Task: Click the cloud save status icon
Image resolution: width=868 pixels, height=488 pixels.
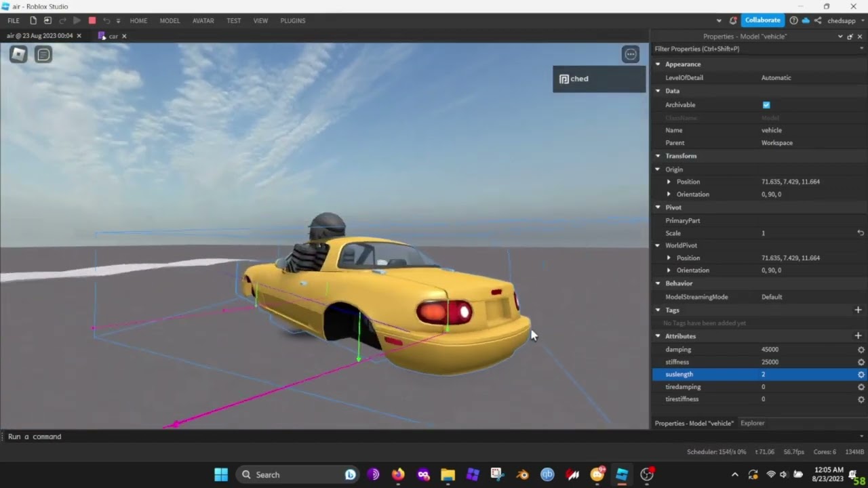Action: pyautogui.click(x=806, y=20)
